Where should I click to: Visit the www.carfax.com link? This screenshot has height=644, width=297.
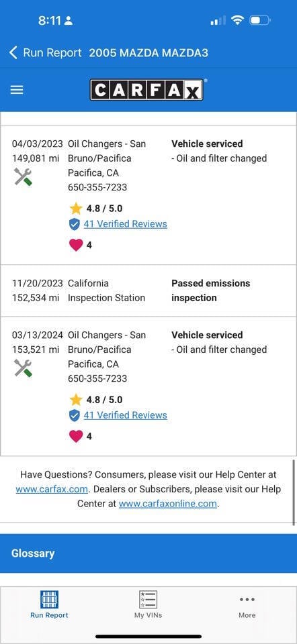tap(52, 489)
